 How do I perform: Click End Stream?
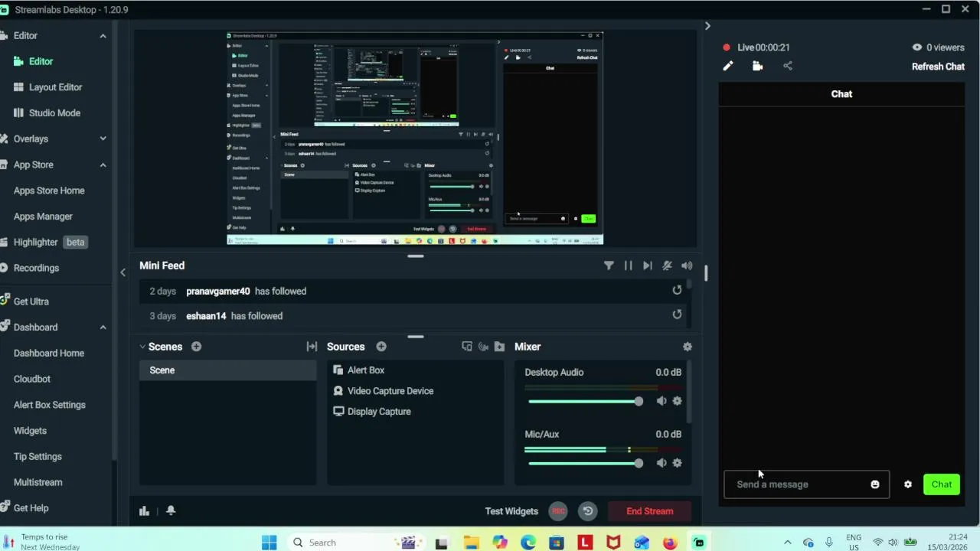tap(650, 511)
